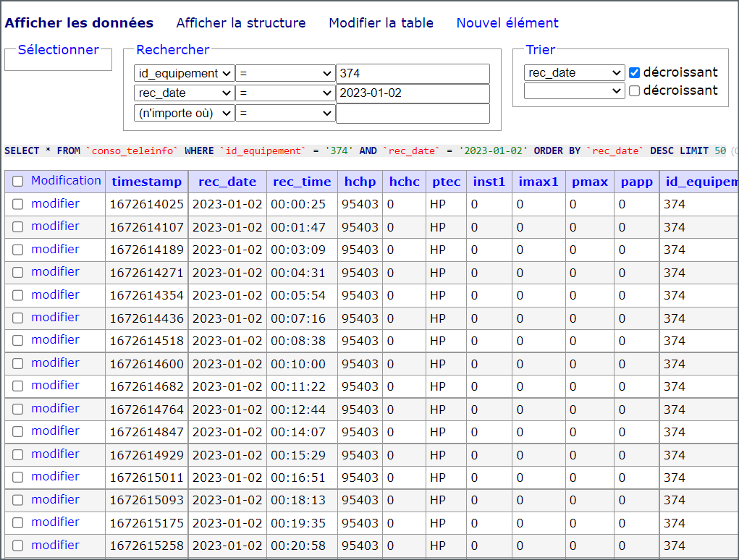Image resolution: width=739 pixels, height=560 pixels.
Task: Tick the checkbox for row 00:00:25
Action: (x=18, y=204)
